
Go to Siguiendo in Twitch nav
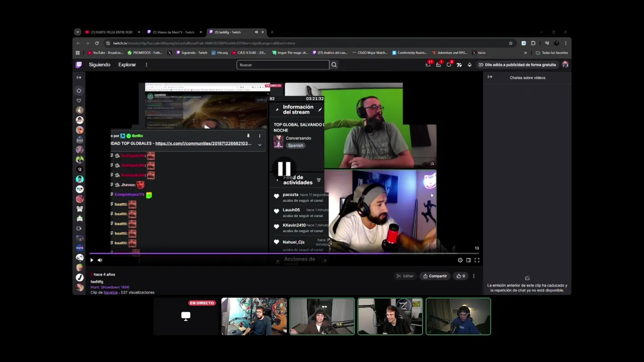click(100, 64)
